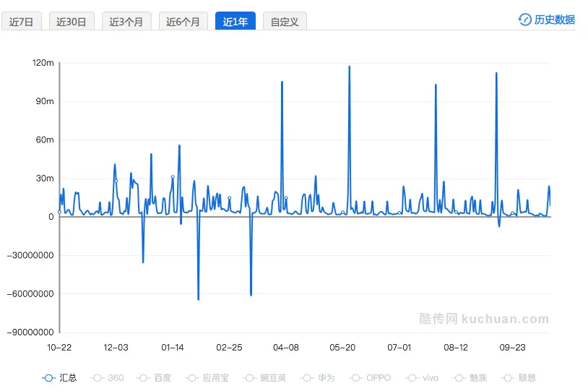Enable the 百度 legend series
Screen dimensions: 588x391
(154, 378)
